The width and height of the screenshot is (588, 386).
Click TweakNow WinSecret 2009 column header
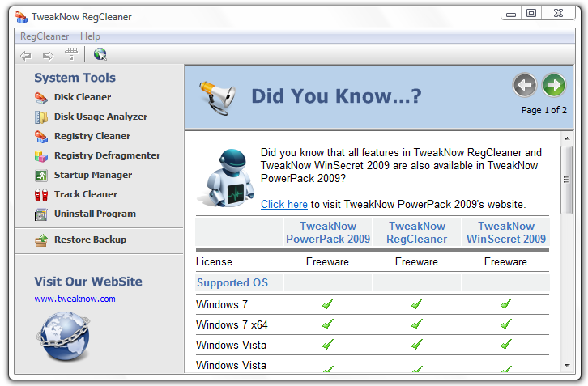[506, 232]
